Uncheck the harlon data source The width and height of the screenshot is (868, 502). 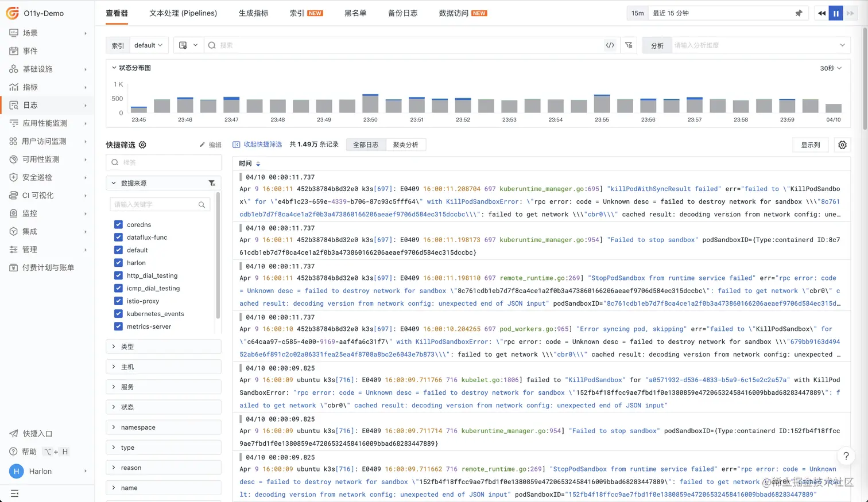point(118,263)
